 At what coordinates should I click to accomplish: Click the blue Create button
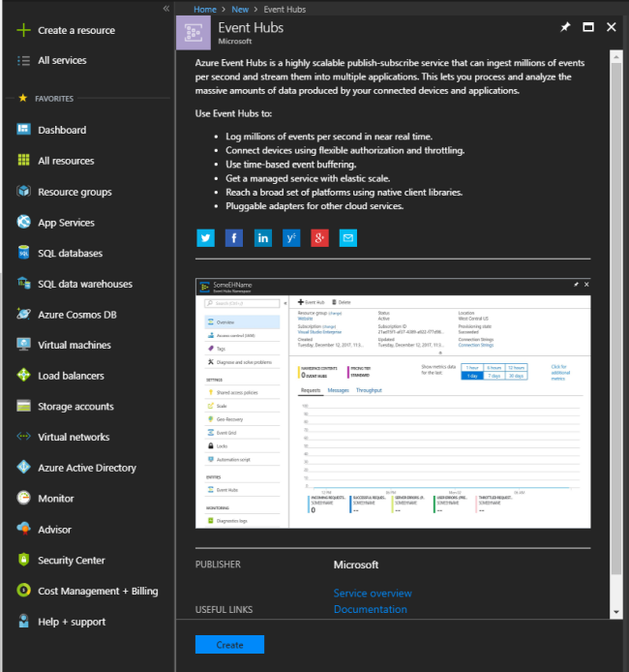click(x=229, y=645)
